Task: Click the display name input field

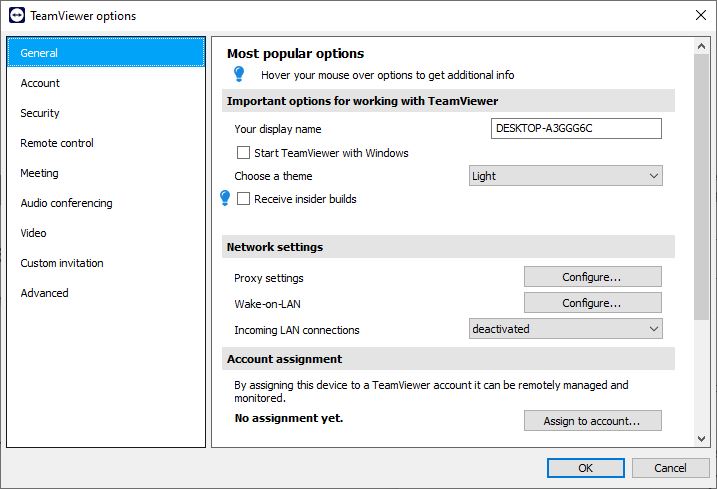Action: pos(576,128)
